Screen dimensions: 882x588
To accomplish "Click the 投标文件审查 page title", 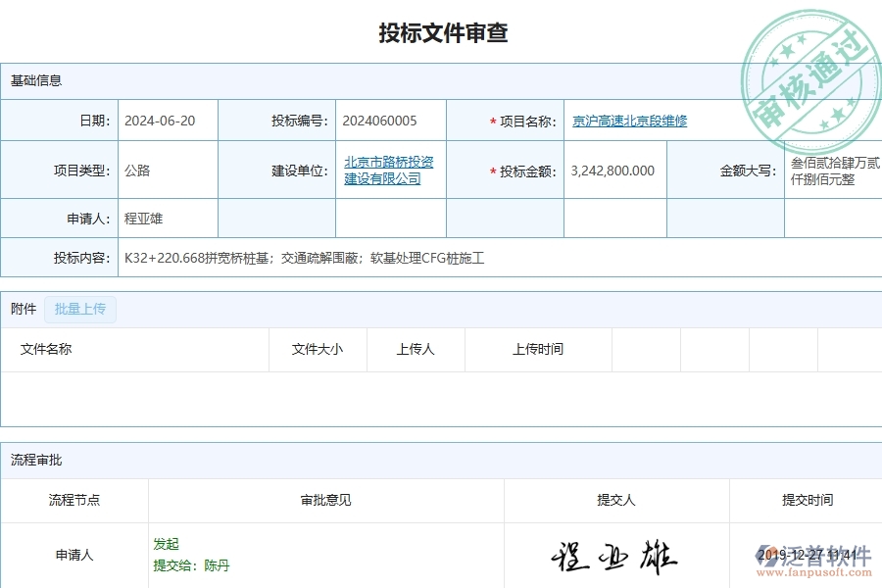I will pos(441,33).
